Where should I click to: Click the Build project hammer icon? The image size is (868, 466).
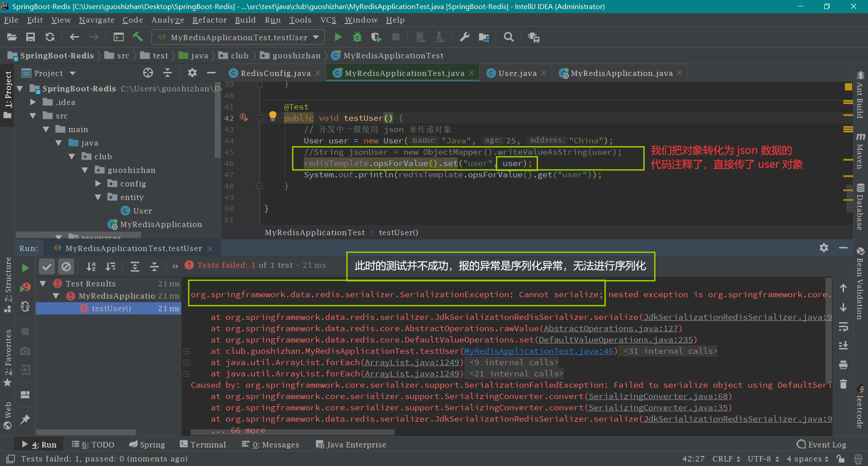pyautogui.click(x=138, y=37)
